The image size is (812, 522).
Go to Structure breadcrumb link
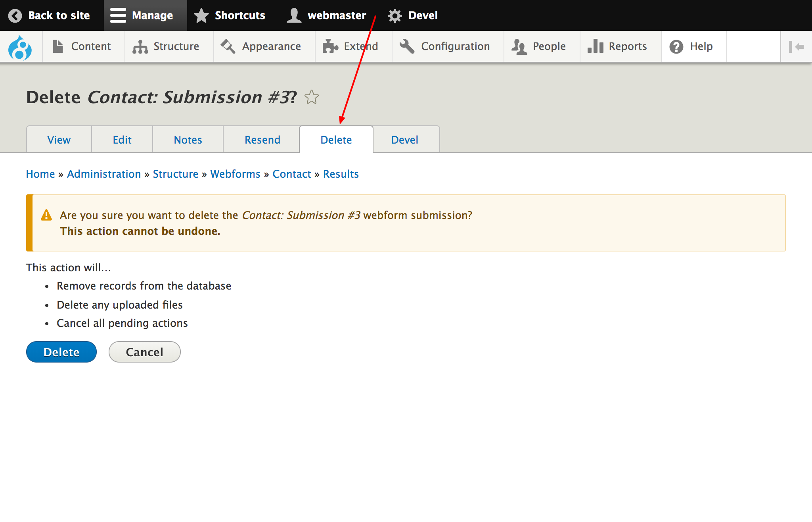(176, 174)
